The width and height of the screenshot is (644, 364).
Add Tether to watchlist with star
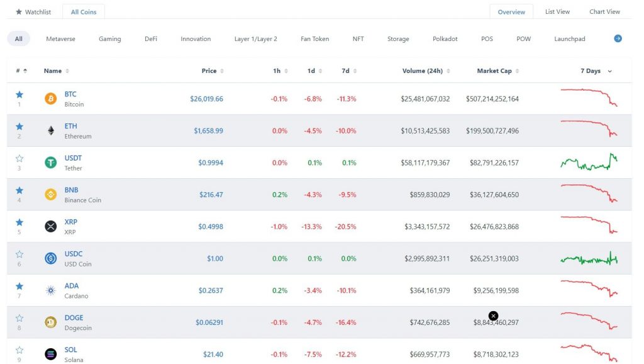tap(19, 158)
